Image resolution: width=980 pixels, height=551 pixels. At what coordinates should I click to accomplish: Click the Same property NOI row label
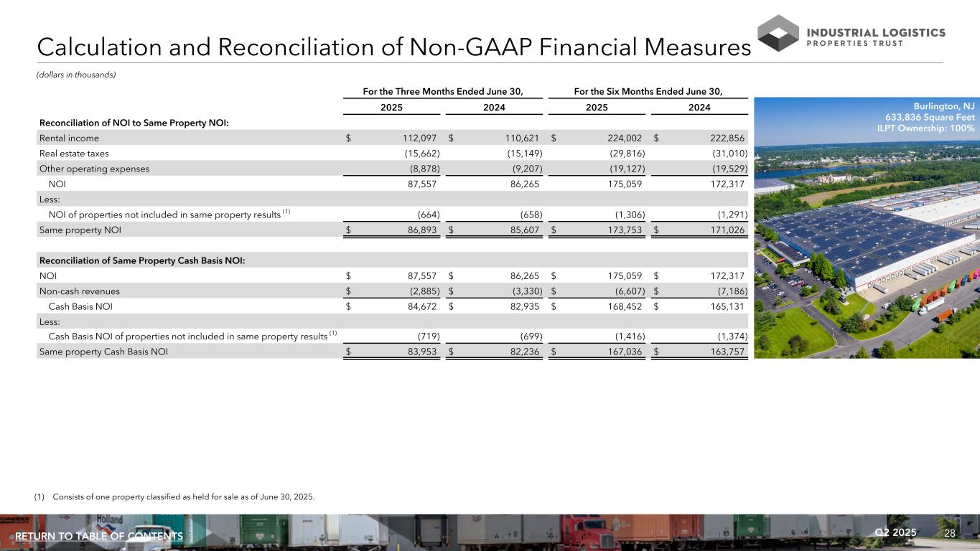(x=80, y=230)
